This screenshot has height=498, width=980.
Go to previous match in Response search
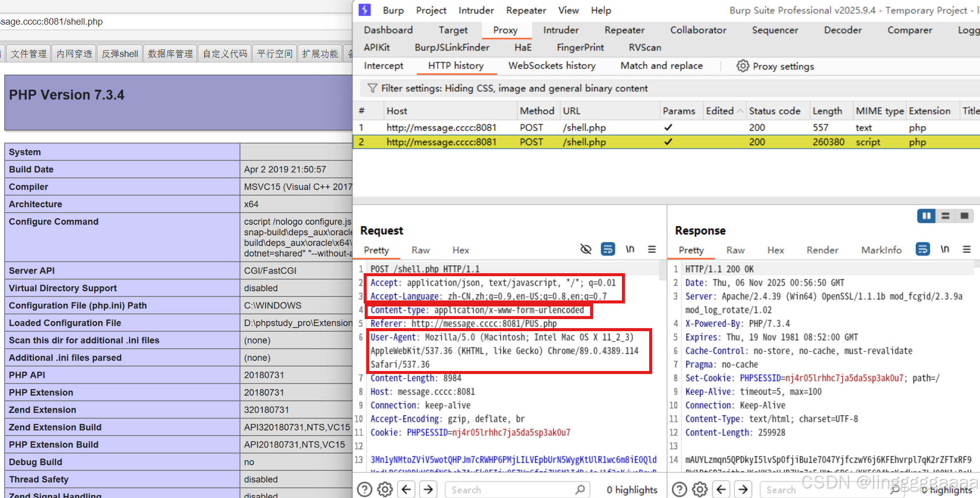click(x=721, y=489)
